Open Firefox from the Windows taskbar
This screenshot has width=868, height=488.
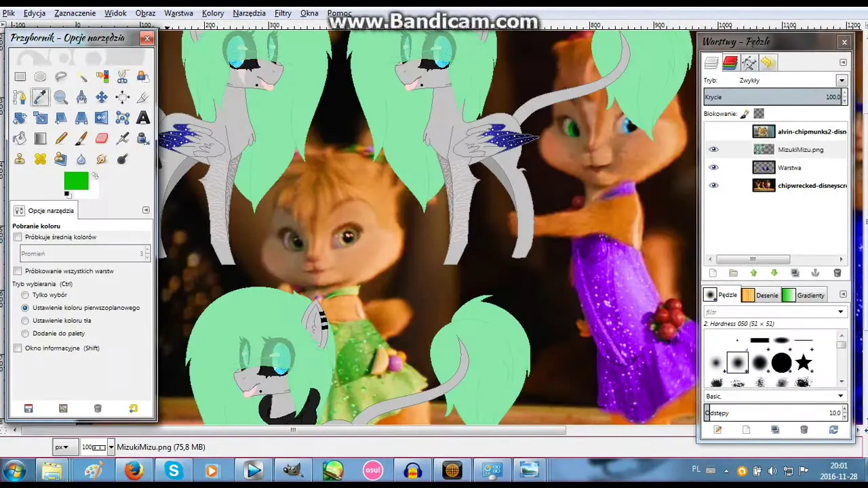(134, 470)
